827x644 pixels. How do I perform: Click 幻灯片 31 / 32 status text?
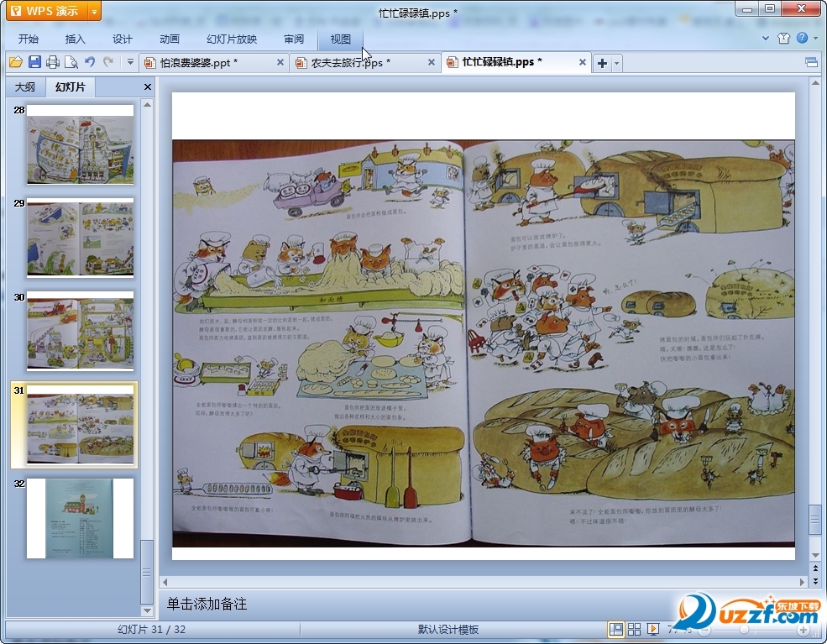151,629
